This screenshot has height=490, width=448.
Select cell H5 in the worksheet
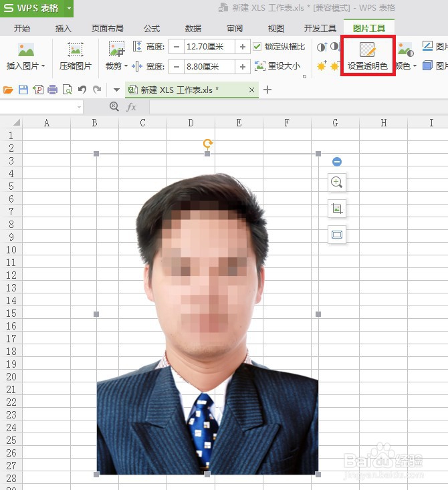tap(384, 186)
